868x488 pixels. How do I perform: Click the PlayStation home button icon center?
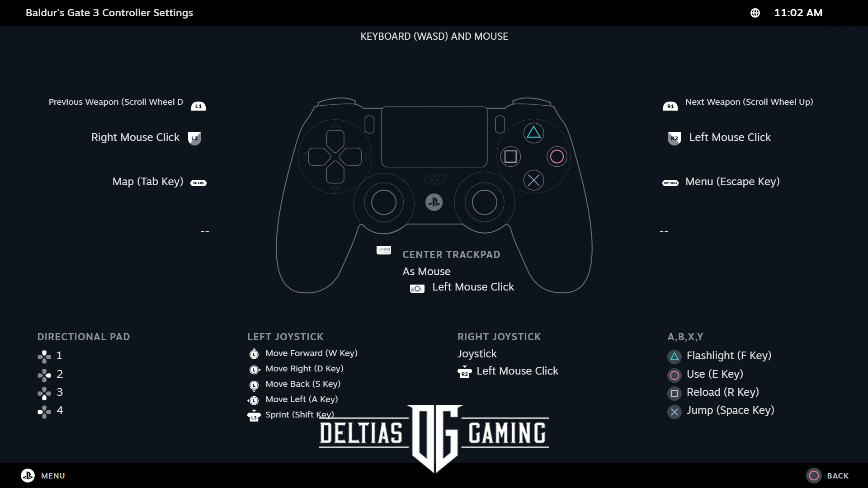[x=434, y=202]
